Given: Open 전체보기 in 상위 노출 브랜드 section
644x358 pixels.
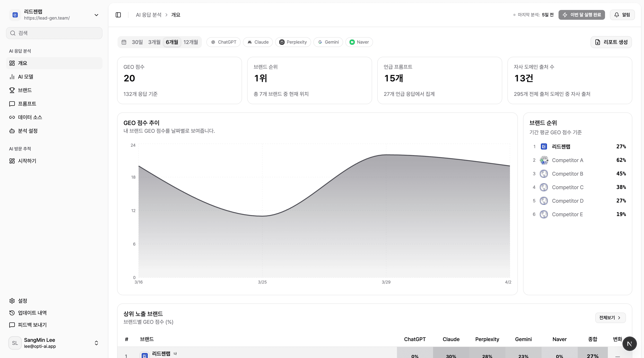Looking at the screenshot, I should click(x=610, y=318).
